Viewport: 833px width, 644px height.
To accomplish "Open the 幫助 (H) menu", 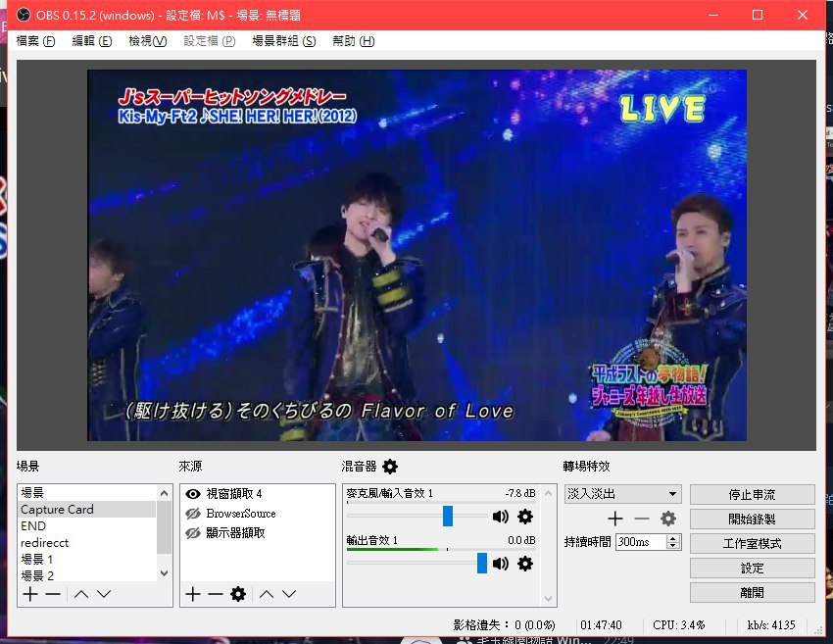I will (353, 41).
